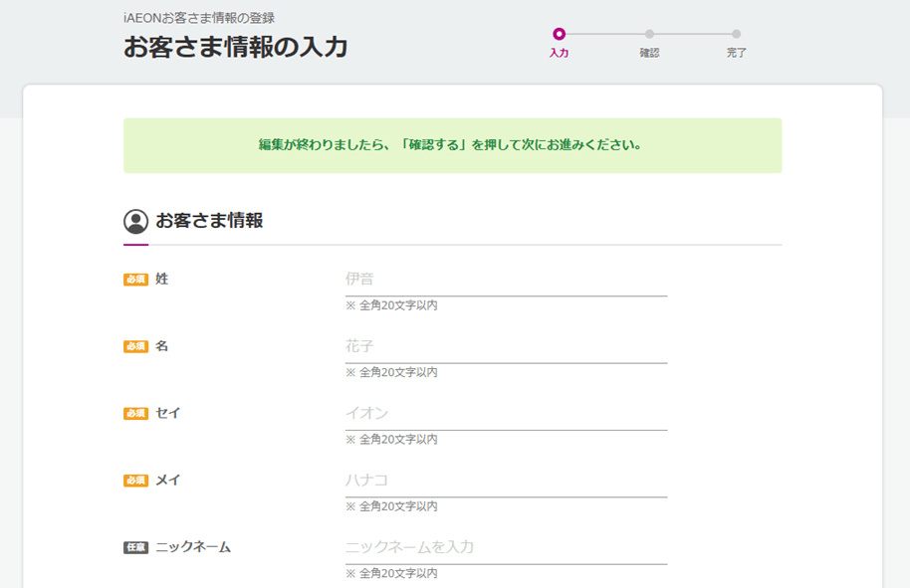
Task: Click the 全角20文字以内 hint under 名 field
Action: pos(391,372)
